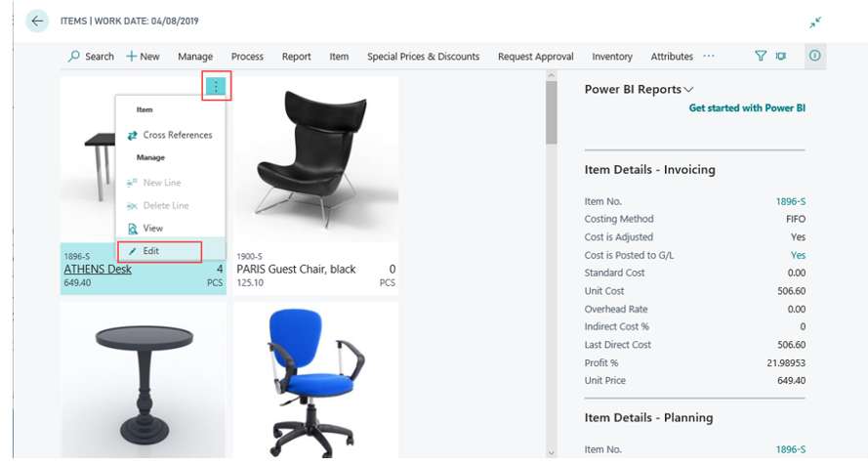
Task: Collapse the page using the shrink arrows icon
Action: point(815,22)
